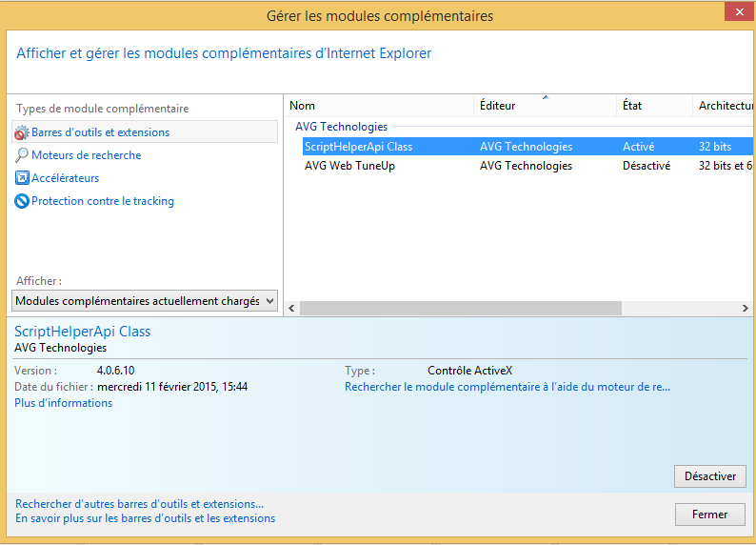
Task: Click AVG Technologies publisher of AVG Web TuneUp
Action: (526, 166)
